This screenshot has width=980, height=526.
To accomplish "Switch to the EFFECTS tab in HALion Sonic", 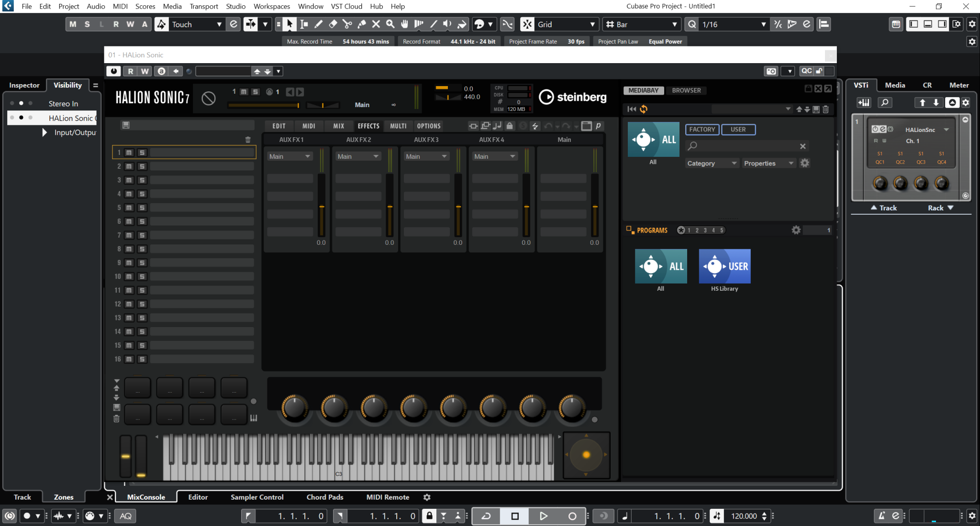I will point(367,126).
